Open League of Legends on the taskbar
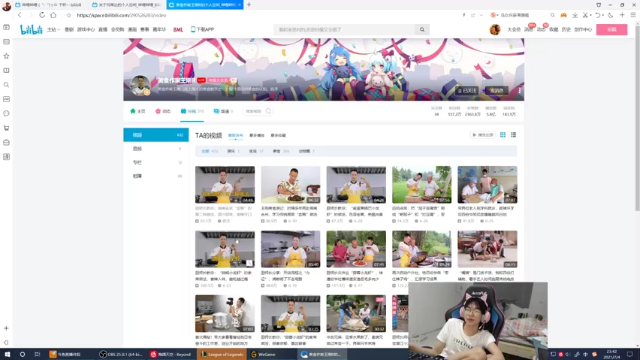 222,354
